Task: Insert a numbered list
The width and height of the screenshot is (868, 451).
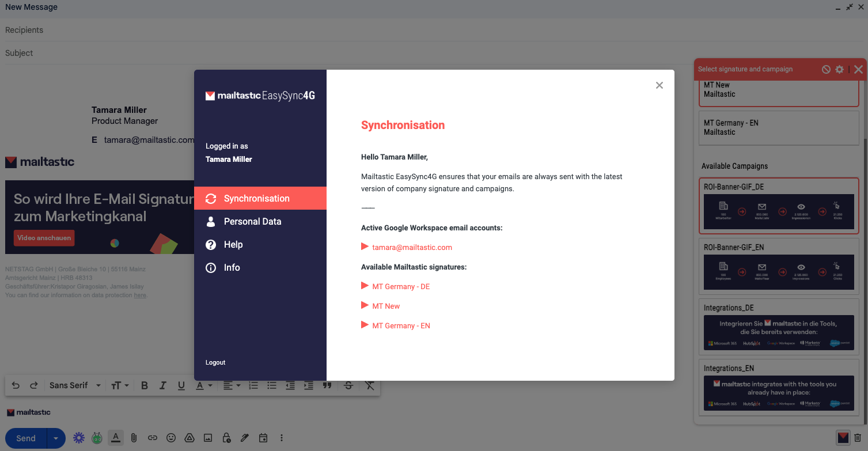Action: [253, 385]
